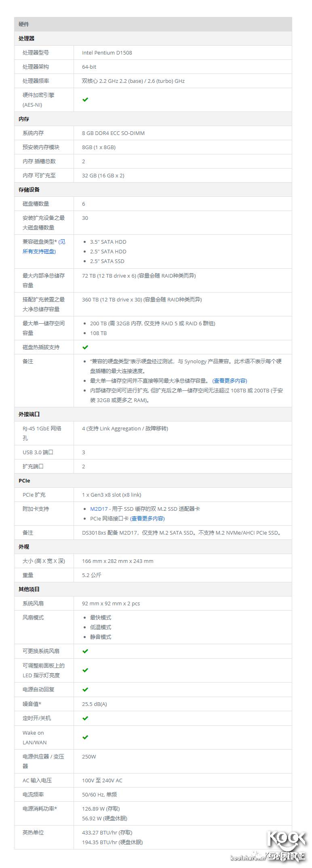312x868 pixels.
Task: Click the 1 x Gen3 x8 slot value
Action: point(112,495)
